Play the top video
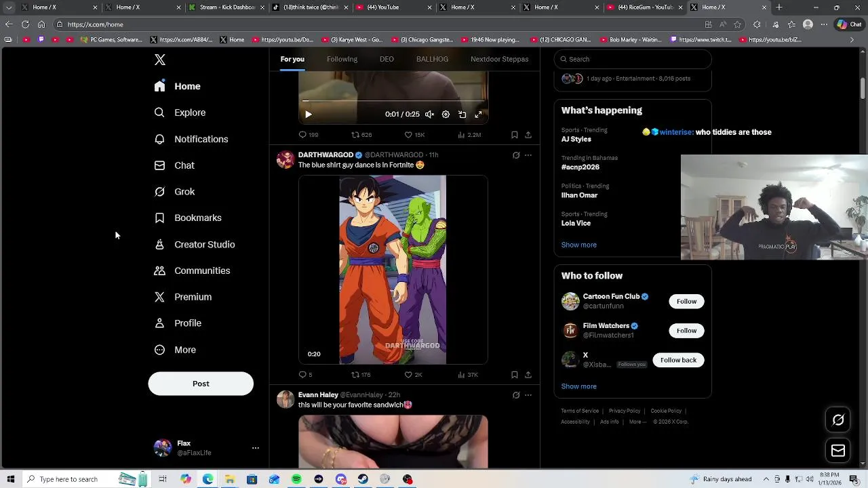 click(308, 115)
